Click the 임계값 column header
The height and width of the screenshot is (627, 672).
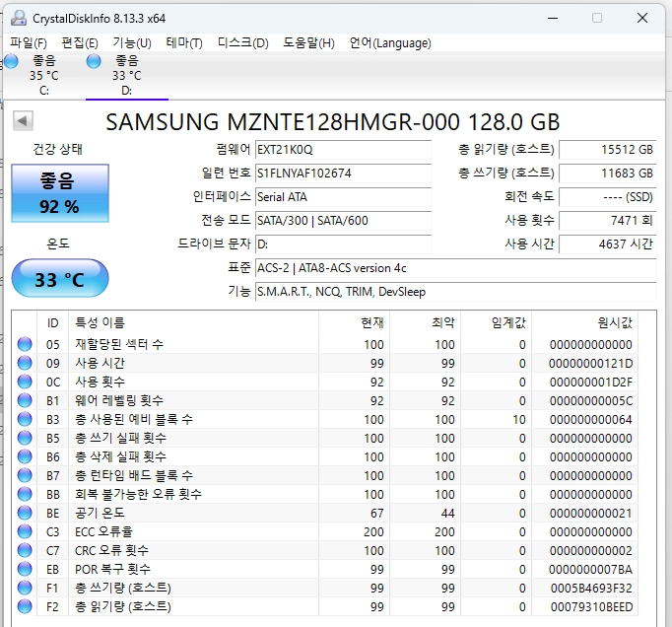[497, 322]
